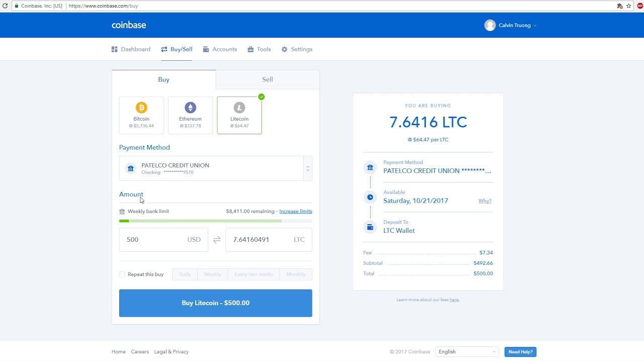
Task: Click the USD amount input field
Action: click(x=164, y=240)
